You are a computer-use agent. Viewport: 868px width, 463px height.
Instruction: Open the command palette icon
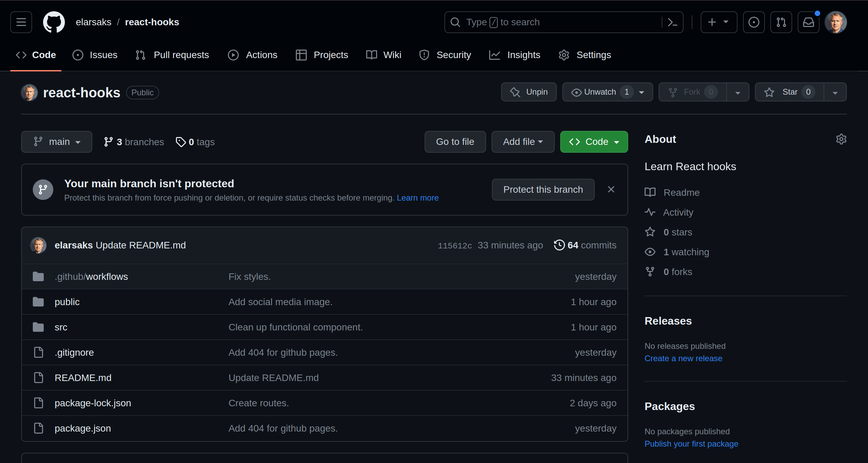tap(673, 22)
